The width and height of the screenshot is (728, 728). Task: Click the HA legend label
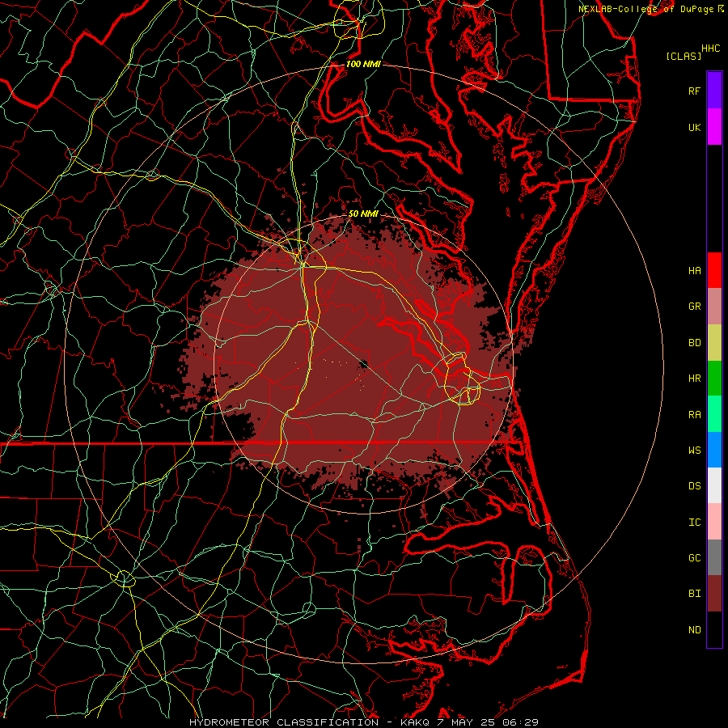click(694, 271)
